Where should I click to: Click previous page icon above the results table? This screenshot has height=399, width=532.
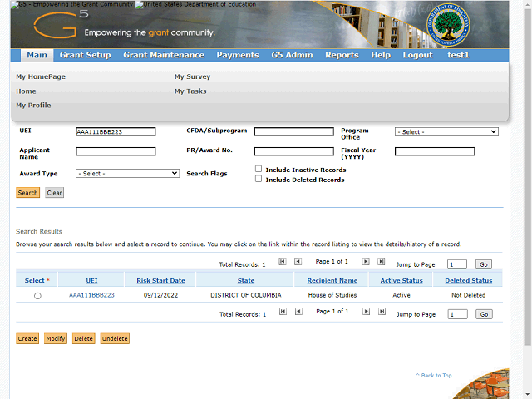298,261
